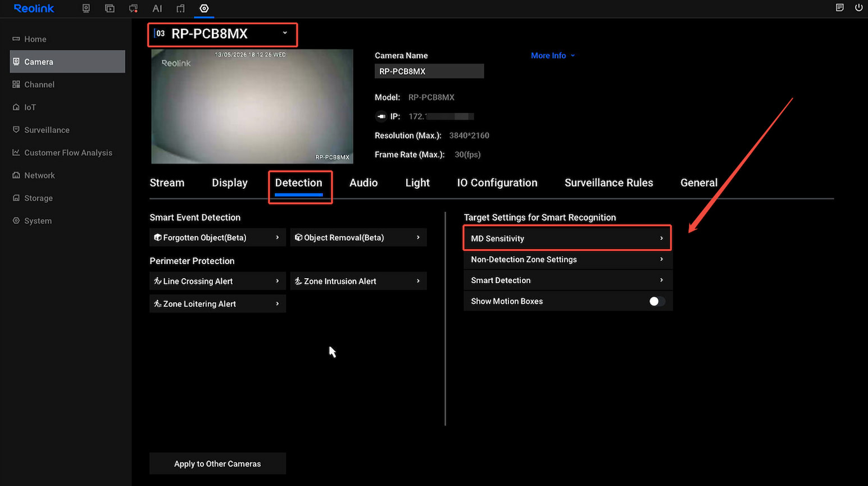This screenshot has height=486, width=868.
Task: Open Object Removal(Beta) detection
Action: pos(358,238)
